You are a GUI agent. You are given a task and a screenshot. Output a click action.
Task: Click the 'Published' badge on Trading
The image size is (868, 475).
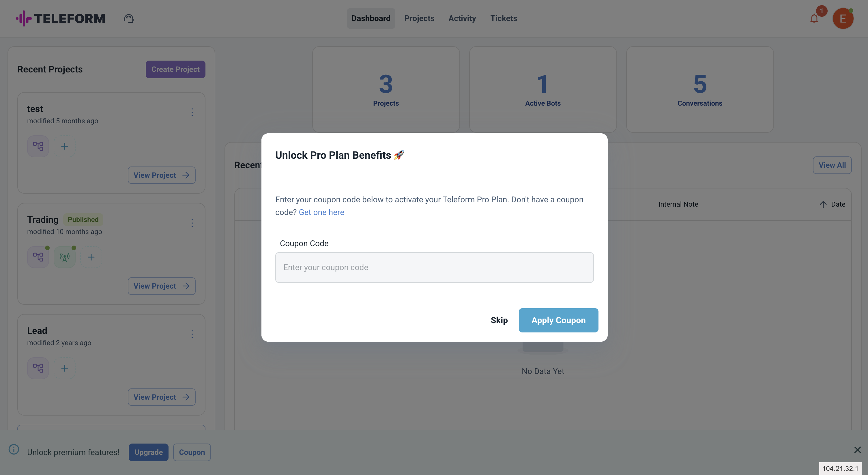pyautogui.click(x=83, y=219)
